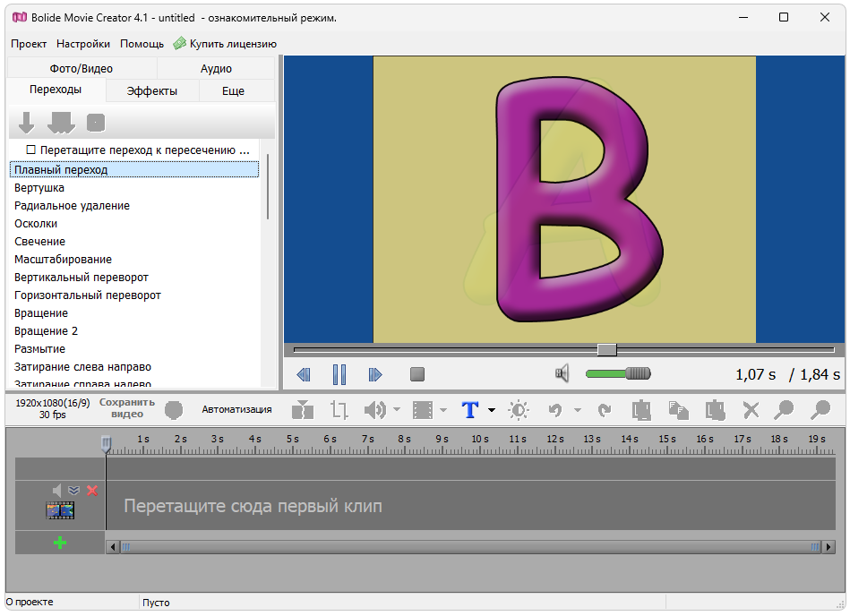Click the film frame icon in toolbar

[x=423, y=410]
